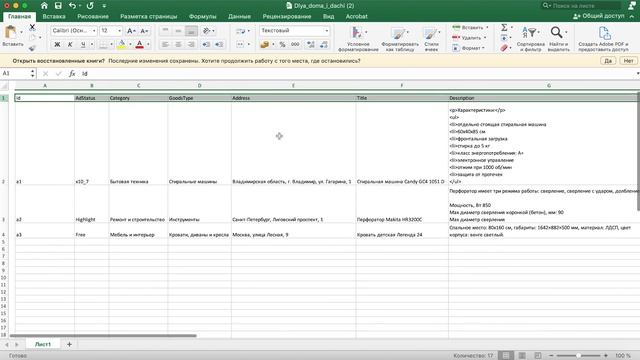Expand the Формат cells dropdown
This screenshot has height=360, width=640.
[484, 48]
